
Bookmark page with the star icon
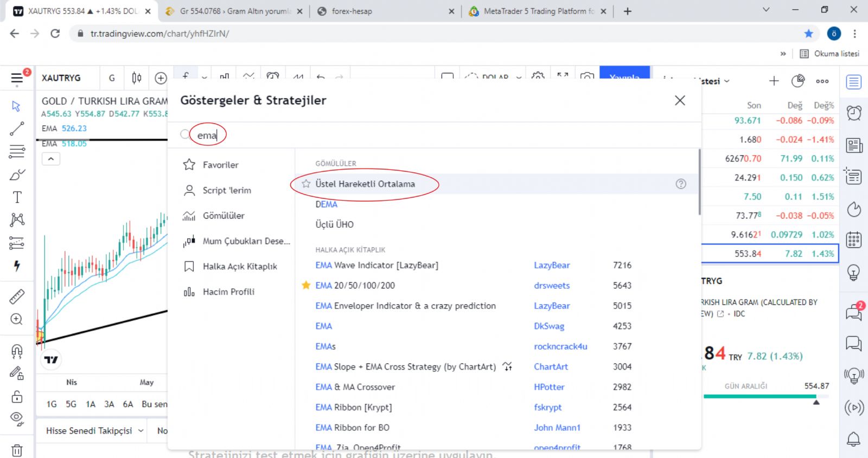(x=809, y=34)
